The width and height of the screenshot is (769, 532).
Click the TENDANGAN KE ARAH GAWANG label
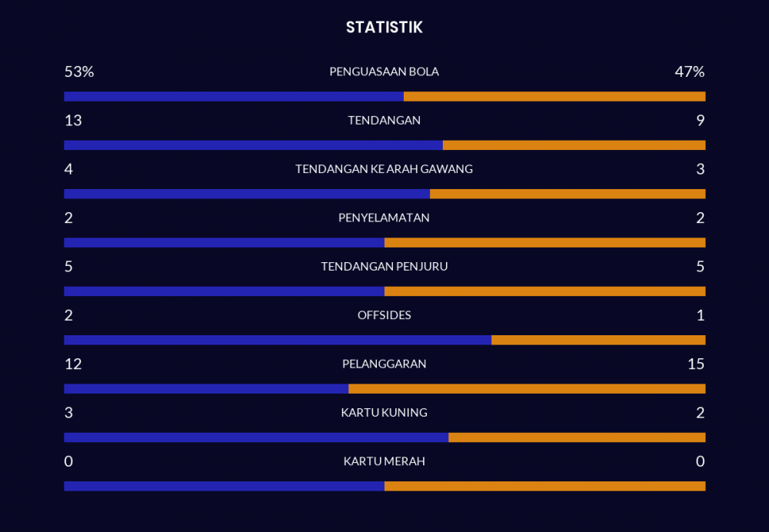(x=384, y=169)
